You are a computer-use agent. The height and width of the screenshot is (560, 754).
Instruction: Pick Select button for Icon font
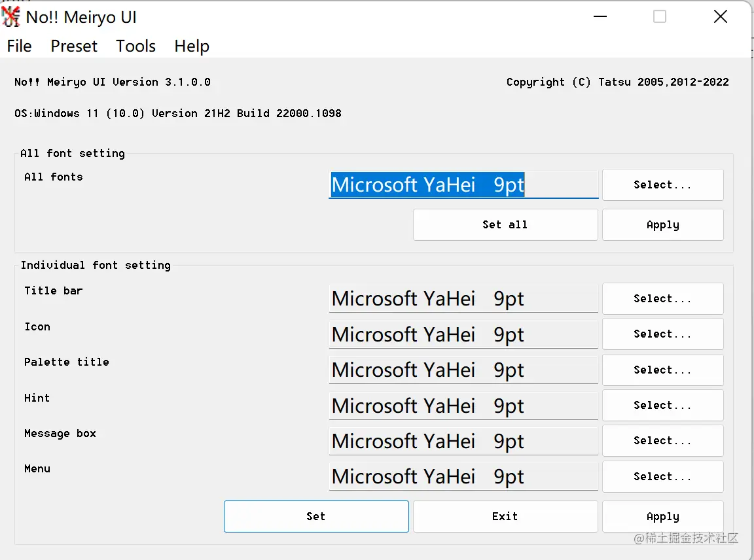[x=662, y=334]
